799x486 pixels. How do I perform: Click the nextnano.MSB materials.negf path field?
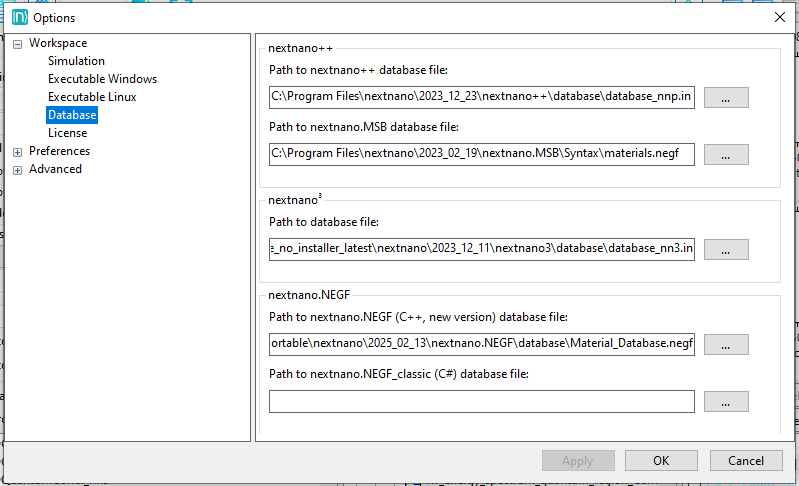point(481,155)
